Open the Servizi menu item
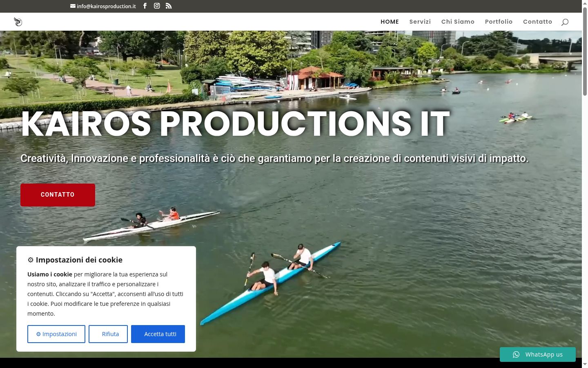The width and height of the screenshot is (588, 368). pyautogui.click(x=420, y=22)
